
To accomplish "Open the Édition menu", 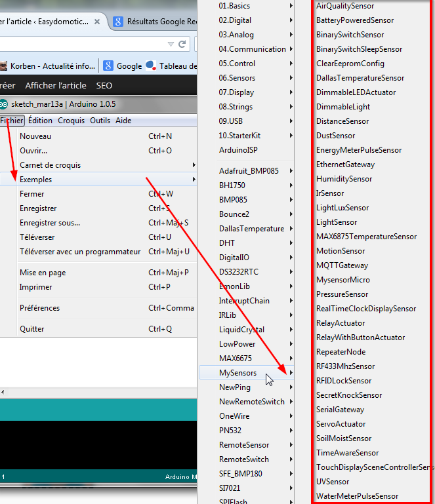I will click(x=40, y=121).
